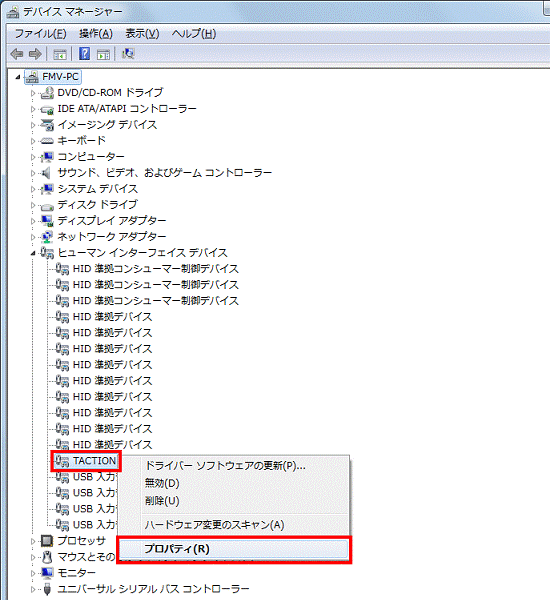The width and height of the screenshot is (550, 600).
Task: Click the Device Manager title bar icon
Action: [x=13, y=12]
